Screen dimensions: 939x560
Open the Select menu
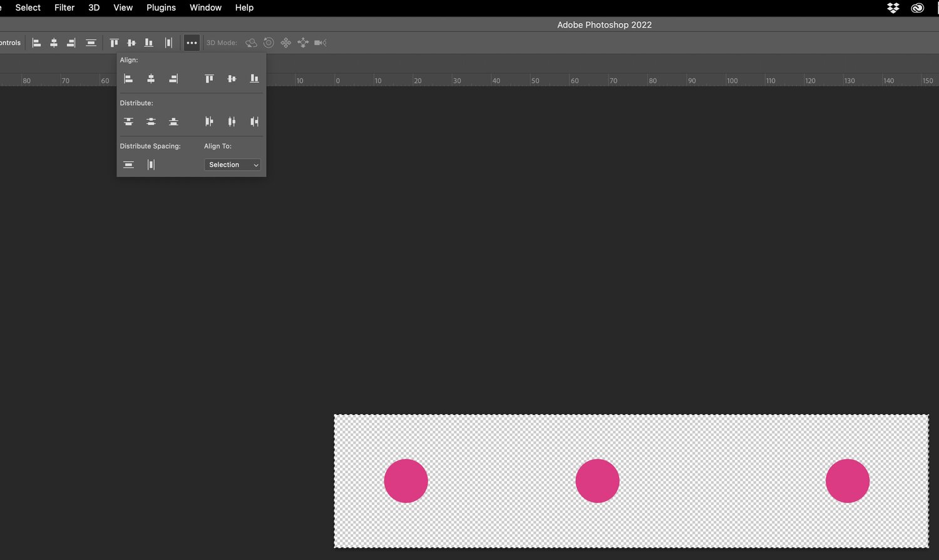(x=28, y=8)
